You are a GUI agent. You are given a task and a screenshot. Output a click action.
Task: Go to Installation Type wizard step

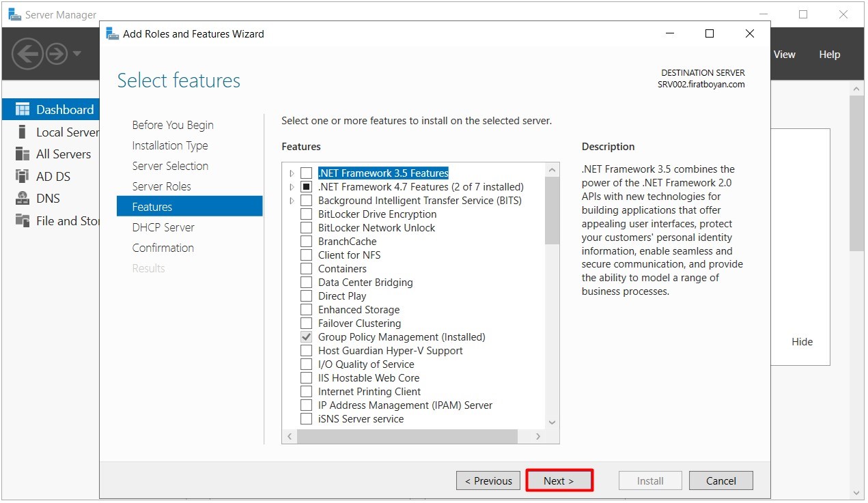(170, 145)
